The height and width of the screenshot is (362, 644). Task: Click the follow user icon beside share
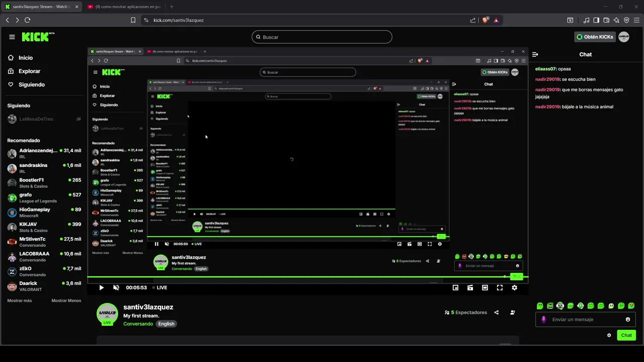[513, 312]
